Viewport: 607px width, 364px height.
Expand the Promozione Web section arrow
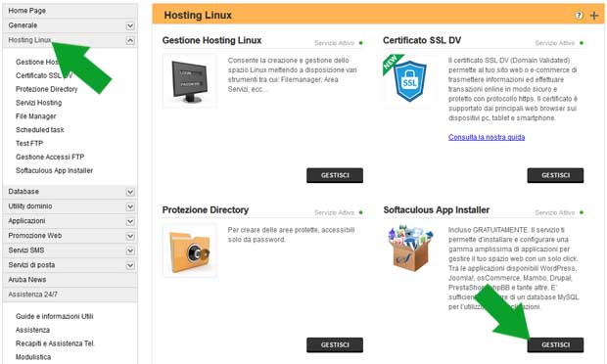click(130, 236)
